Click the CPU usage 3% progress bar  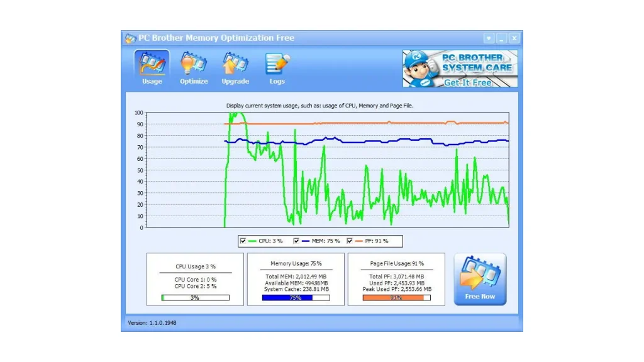pos(196,297)
